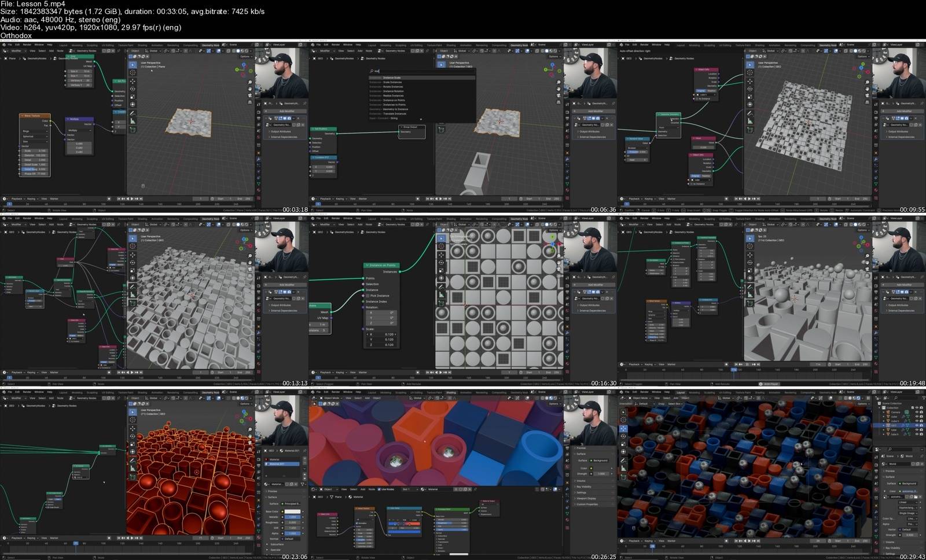Select the Box Select tool in 00:03:18 frame
926x560 pixels.
[133, 65]
